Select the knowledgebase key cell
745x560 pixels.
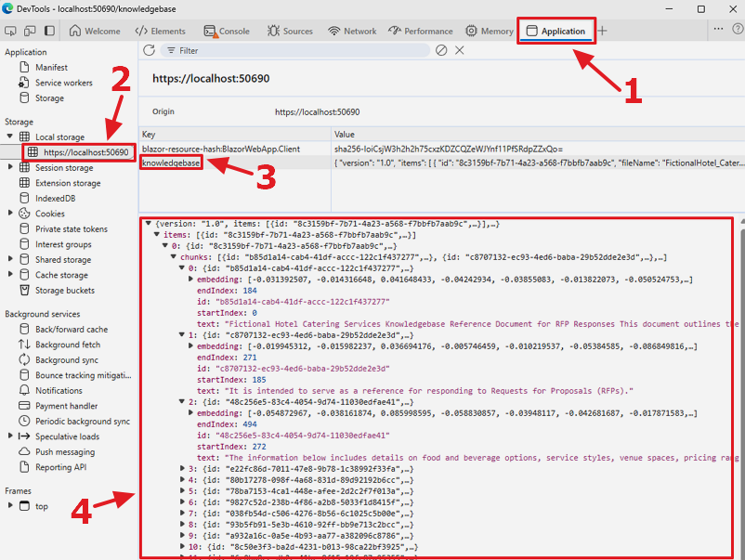pyautogui.click(x=171, y=163)
